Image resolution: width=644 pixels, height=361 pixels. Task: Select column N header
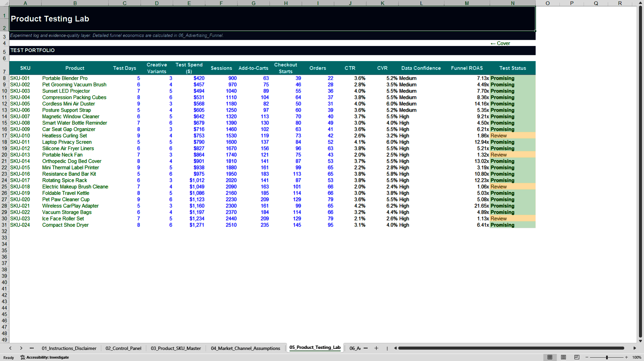(x=513, y=3)
